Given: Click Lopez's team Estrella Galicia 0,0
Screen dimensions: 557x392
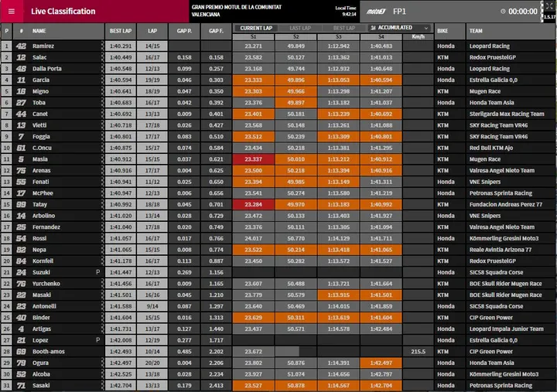Looking at the screenshot, I should [493, 340].
